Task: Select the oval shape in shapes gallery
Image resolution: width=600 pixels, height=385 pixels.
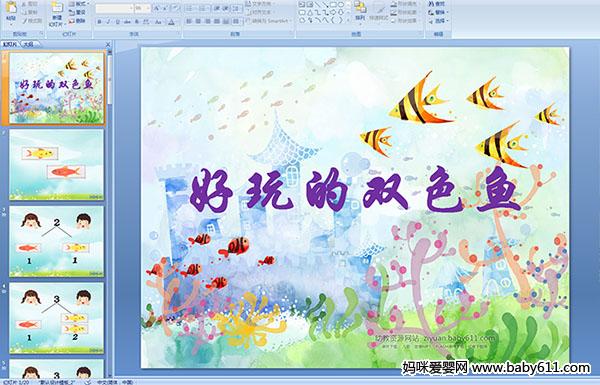Action: coord(341,5)
